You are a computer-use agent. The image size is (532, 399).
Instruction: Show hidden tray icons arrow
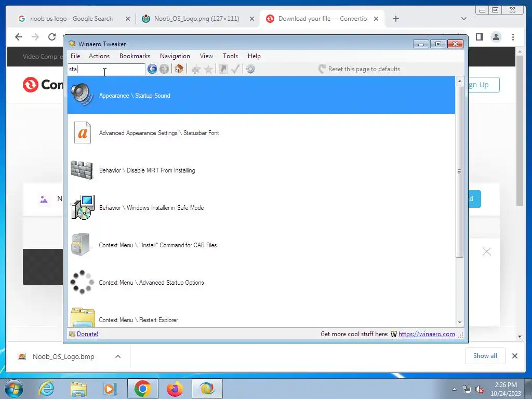pos(454,389)
